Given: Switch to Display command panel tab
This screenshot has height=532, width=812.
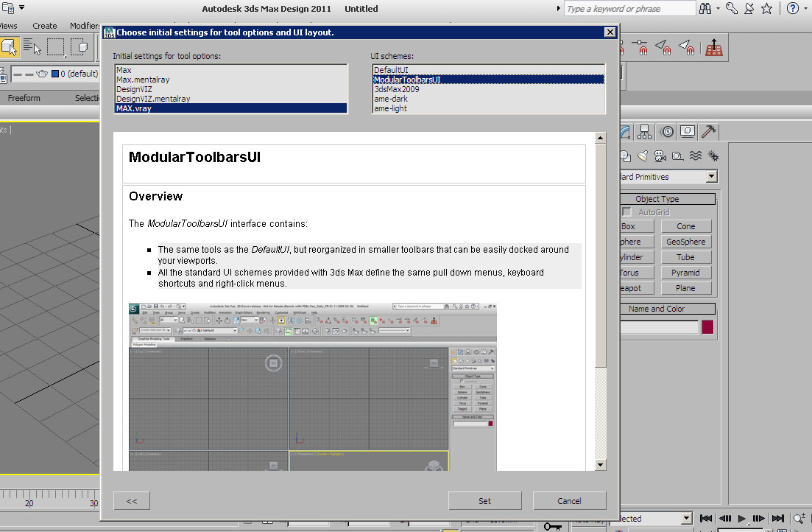Looking at the screenshot, I should (x=687, y=132).
